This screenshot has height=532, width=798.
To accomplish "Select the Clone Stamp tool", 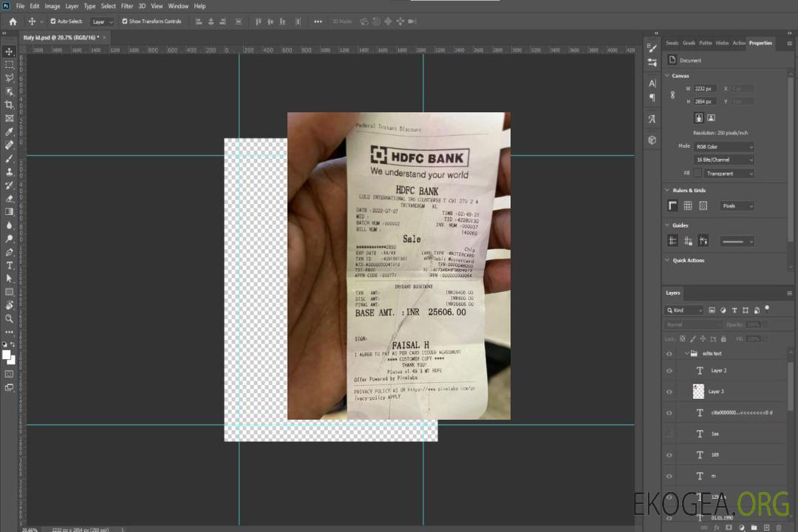I will 9,171.
